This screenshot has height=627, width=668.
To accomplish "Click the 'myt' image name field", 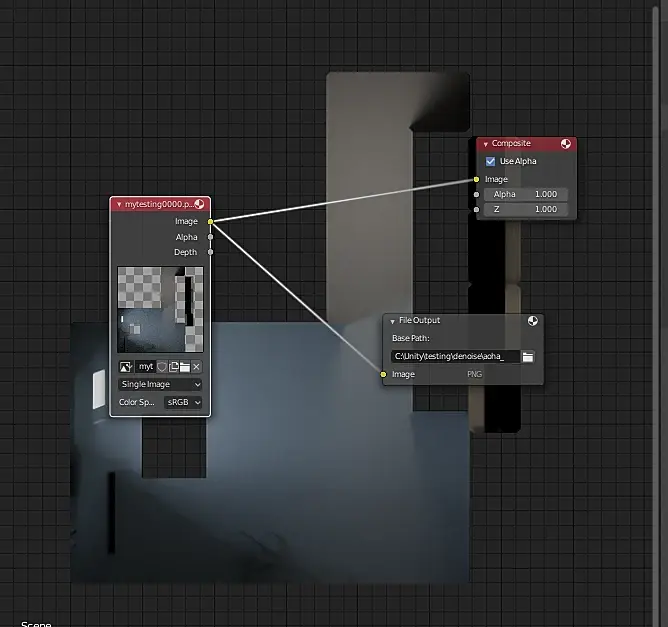I will [x=145, y=367].
